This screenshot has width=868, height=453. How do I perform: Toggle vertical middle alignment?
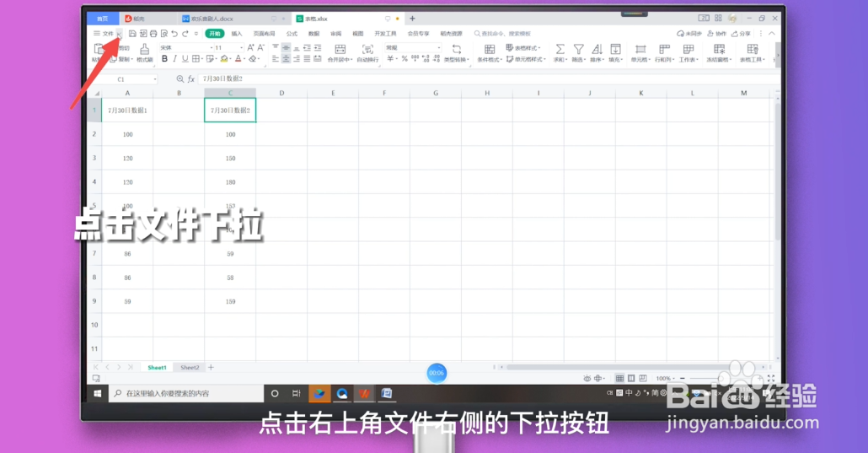tap(286, 48)
